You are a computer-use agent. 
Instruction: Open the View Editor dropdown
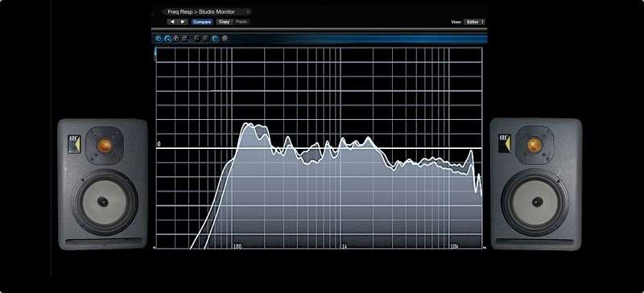pos(474,22)
